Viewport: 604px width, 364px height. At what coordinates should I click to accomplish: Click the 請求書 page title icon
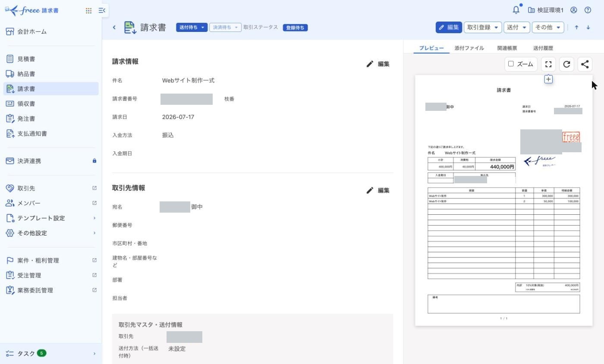coord(130,27)
